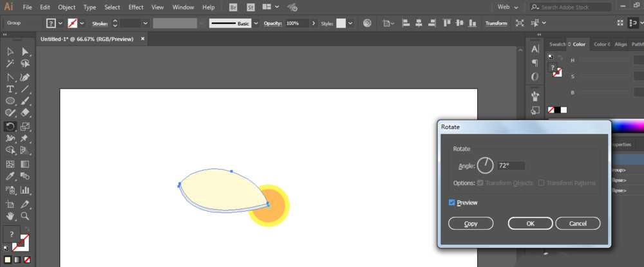
Task: Open the stroke color dropdown arrow
Action: tap(82, 23)
